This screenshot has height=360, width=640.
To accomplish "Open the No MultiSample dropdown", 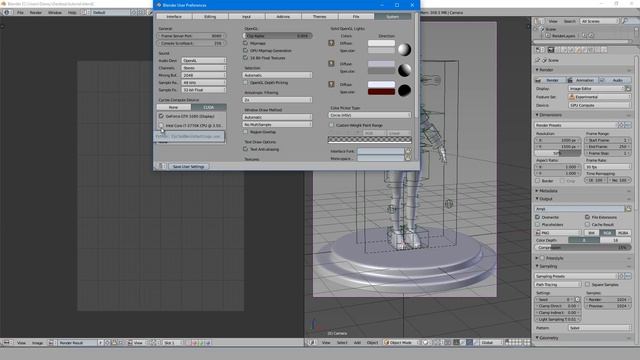I will [277, 124].
